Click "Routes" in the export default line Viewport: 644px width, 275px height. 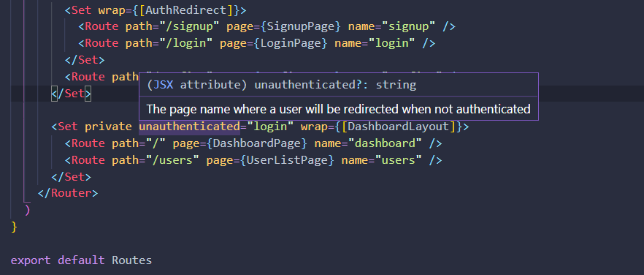click(x=132, y=260)
